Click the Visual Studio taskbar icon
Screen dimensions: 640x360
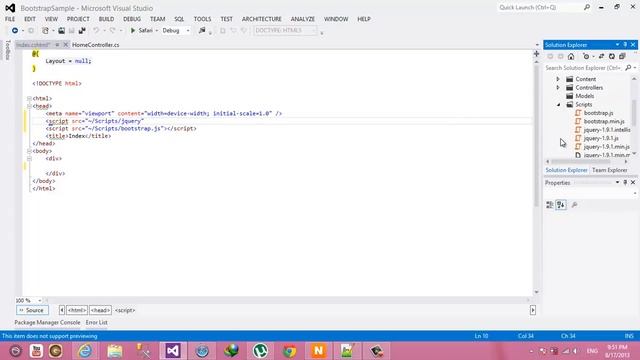pos(173,351)
